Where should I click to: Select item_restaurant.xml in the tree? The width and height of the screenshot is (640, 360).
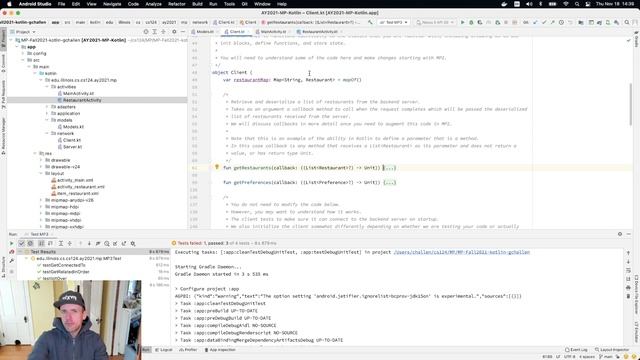point(78,193)
